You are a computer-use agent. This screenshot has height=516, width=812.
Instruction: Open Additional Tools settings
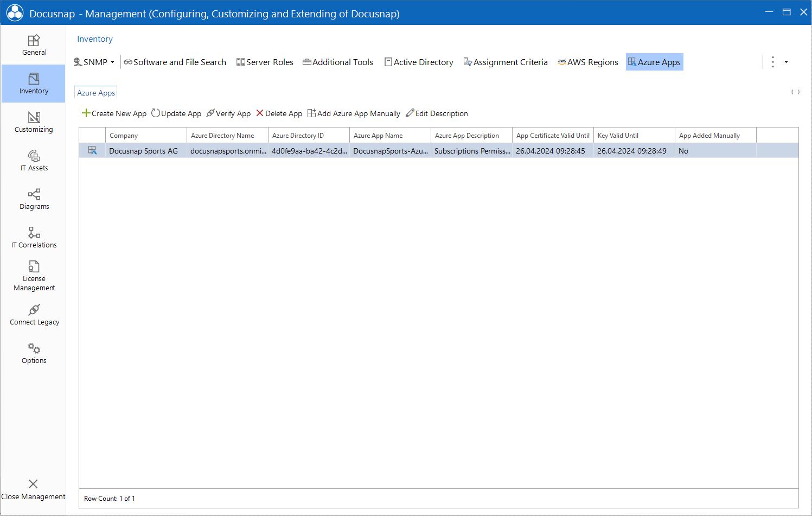tap(338, 62)
